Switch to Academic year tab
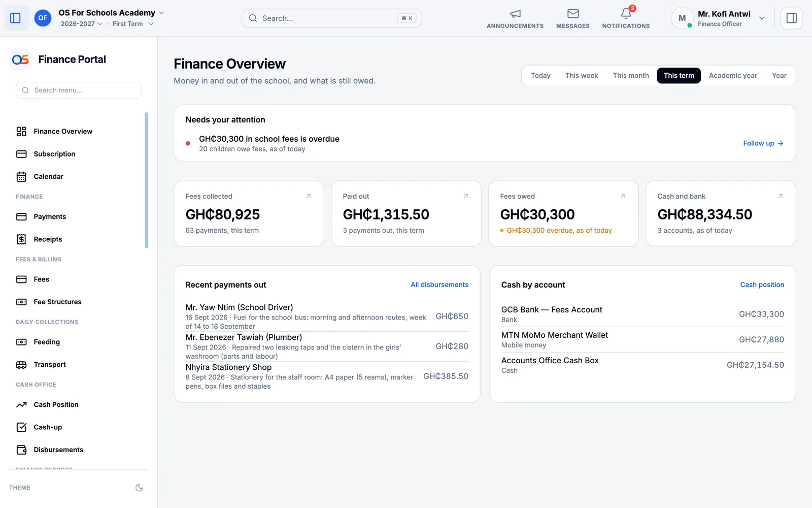Viewport: 812px width, 508px height. (x=733, y=76)
